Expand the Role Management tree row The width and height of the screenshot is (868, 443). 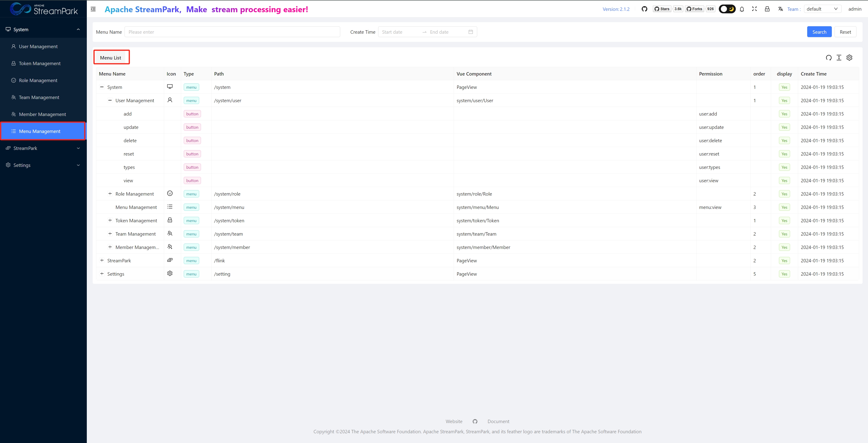point(110,194)
